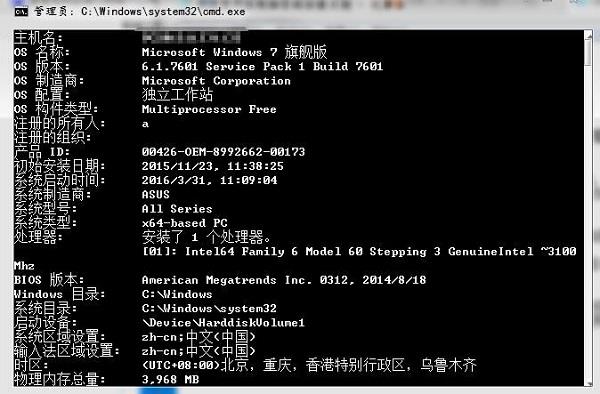Click the label '系统启动时间:'

coord(59,180)
